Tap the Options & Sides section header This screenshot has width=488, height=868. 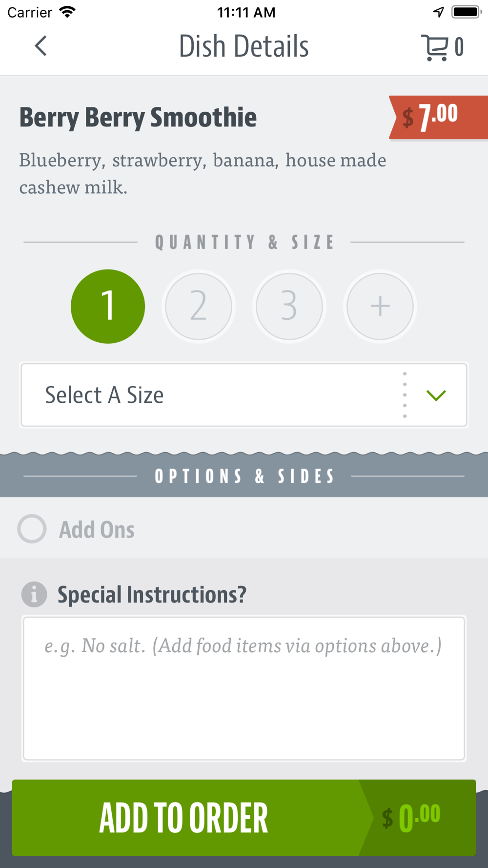[x=244, y=476]
